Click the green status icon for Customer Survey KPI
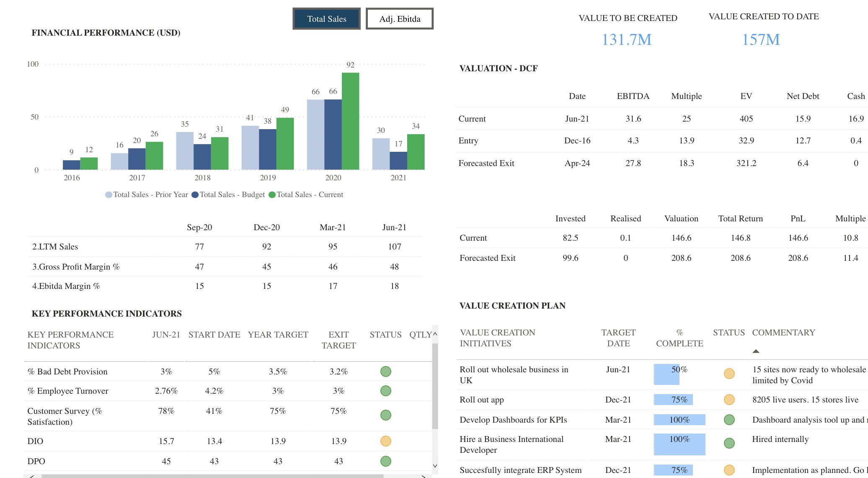This screenshot has height=478, width=868. click(x=385, y=416)
